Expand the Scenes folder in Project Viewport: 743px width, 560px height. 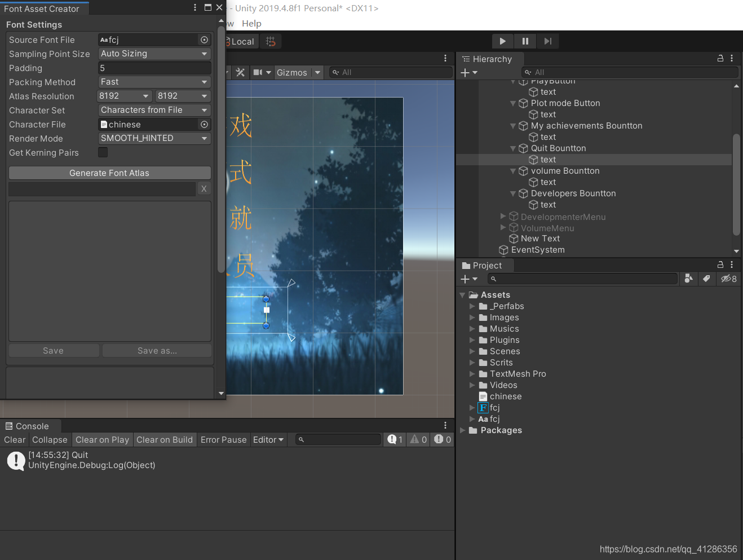[472, 351]
